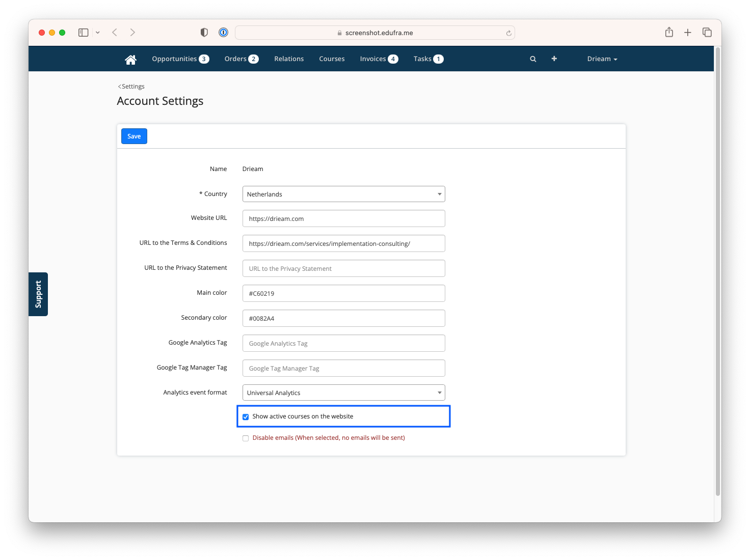Click the Website URL input field
The image size is (750, 560).
(344, 218)
